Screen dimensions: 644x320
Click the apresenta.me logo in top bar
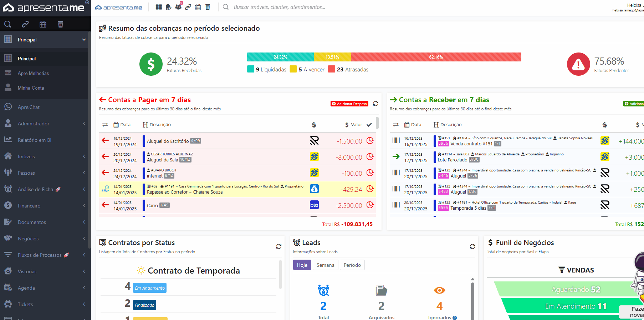click(x=118, y=7)
